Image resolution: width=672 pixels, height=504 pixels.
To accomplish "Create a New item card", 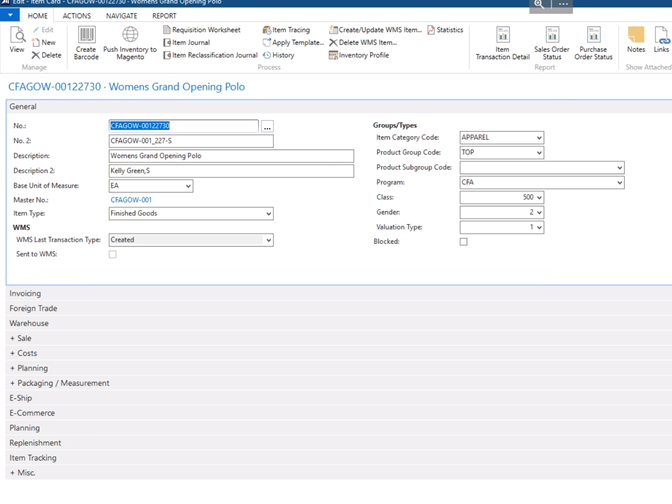I will pos(44,42).
